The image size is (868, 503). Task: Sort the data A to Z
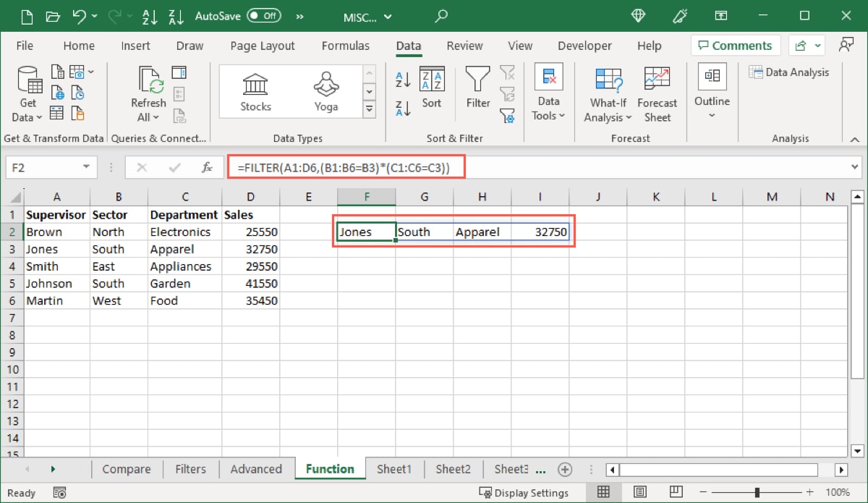point(403,80)
